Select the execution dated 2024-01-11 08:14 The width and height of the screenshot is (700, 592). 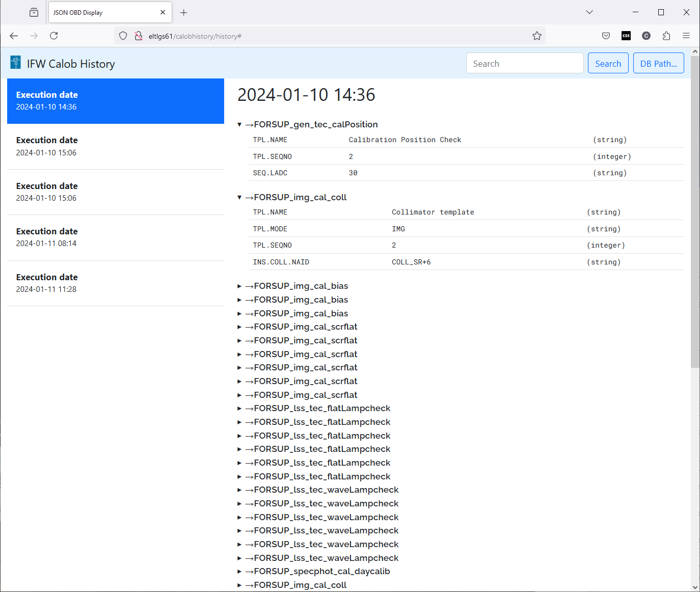coord(116,237)
